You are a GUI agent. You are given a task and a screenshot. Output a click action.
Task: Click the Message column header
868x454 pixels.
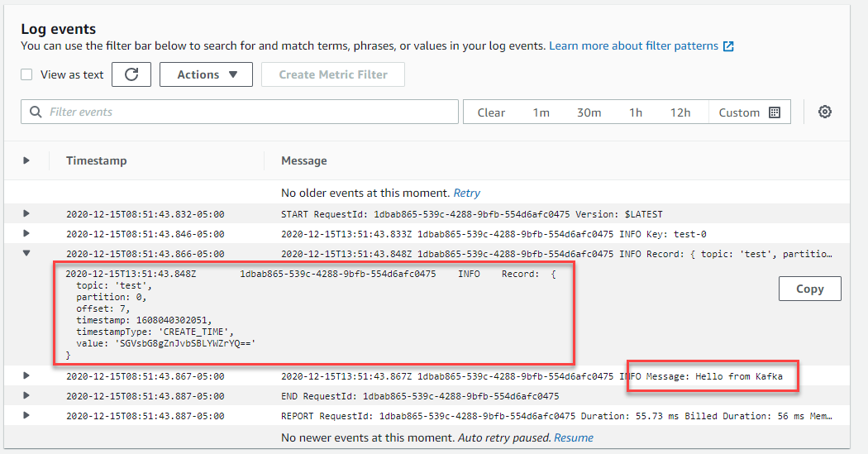pyautogui.click(x=304, y=160)
